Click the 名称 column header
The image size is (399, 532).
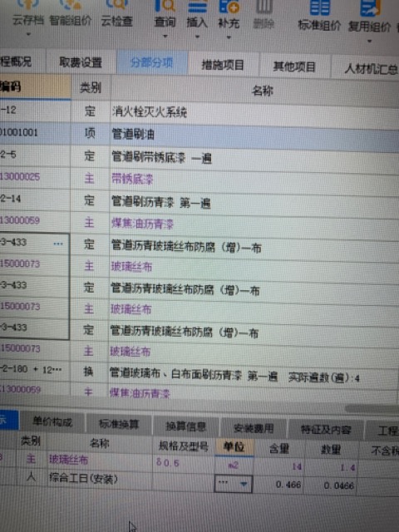263,91
